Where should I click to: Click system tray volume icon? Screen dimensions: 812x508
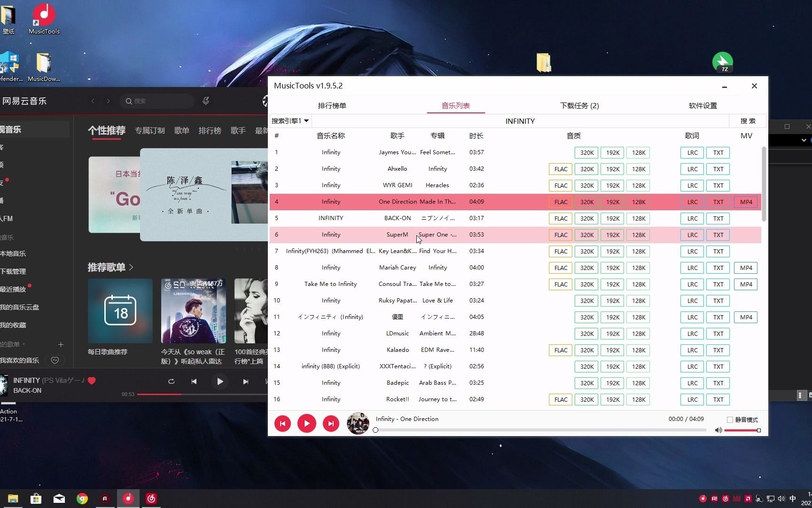tap(781, 499)
